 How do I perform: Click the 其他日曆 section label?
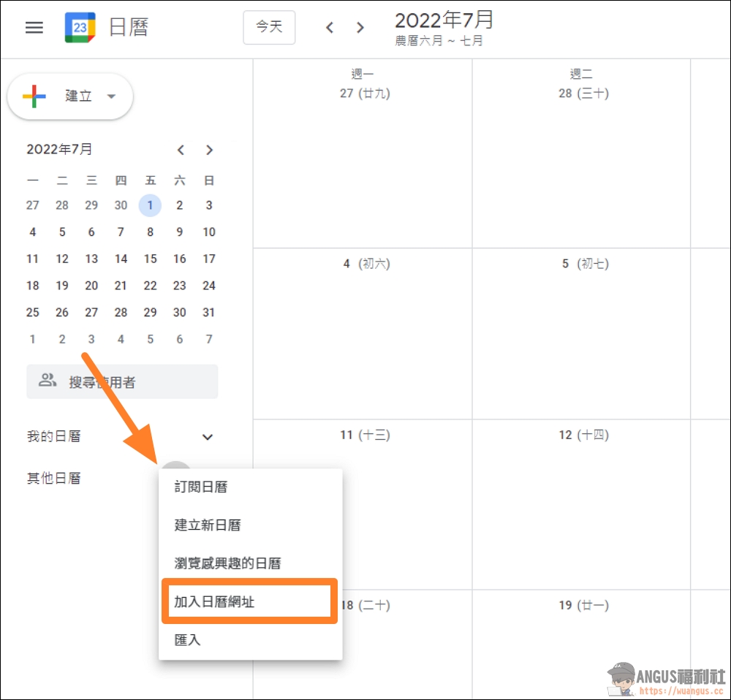(x=53, y=478)
